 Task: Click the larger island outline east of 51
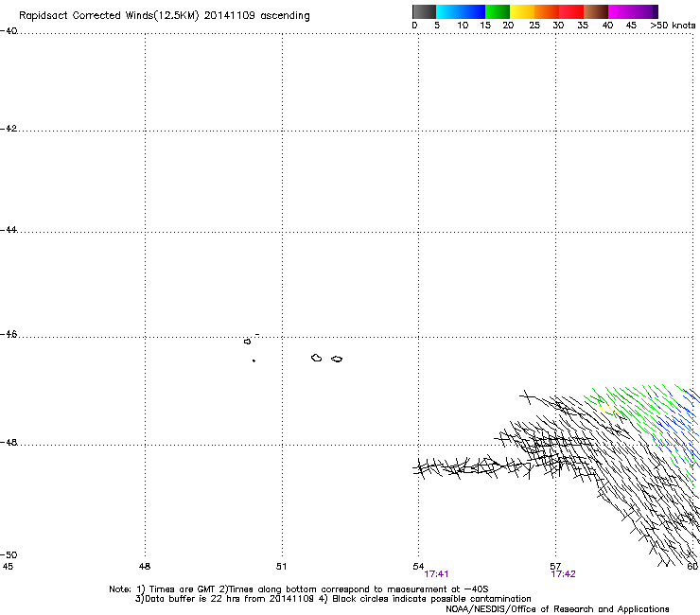point(317,358)
